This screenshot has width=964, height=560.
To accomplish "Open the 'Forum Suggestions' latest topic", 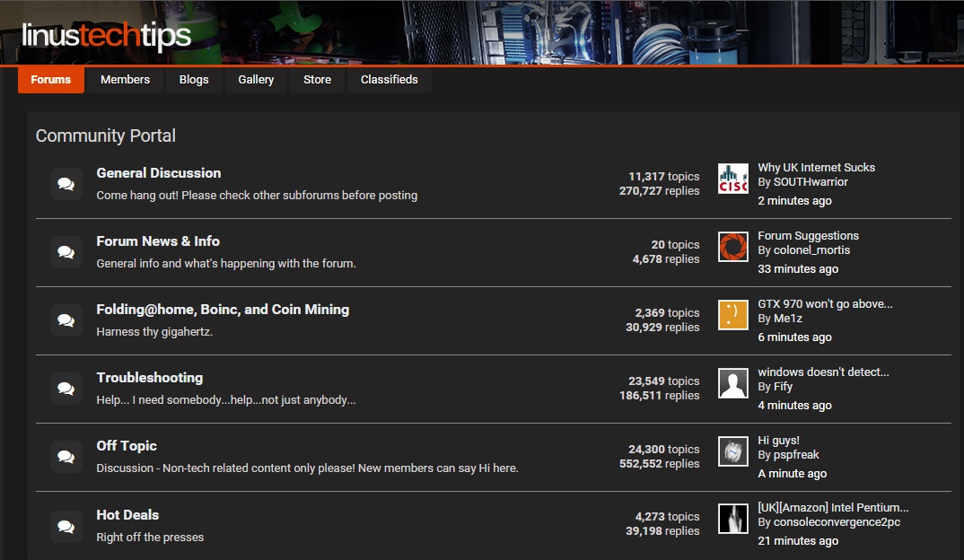I will point(809,235).
